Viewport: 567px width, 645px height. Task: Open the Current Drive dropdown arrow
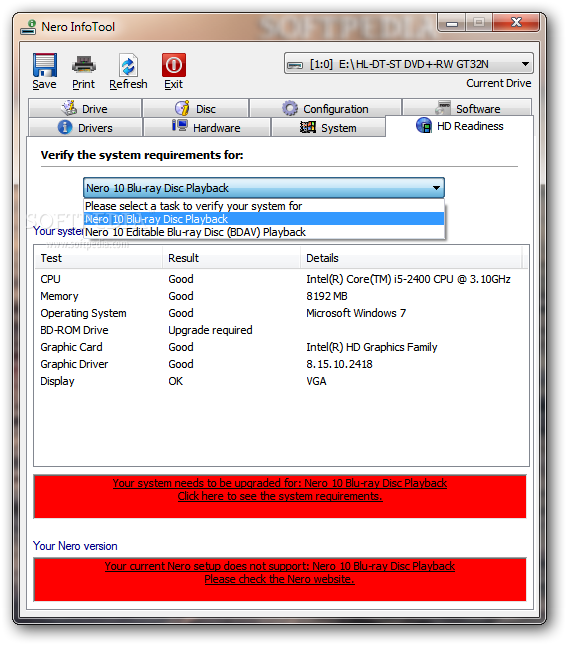tap(525, 64)
